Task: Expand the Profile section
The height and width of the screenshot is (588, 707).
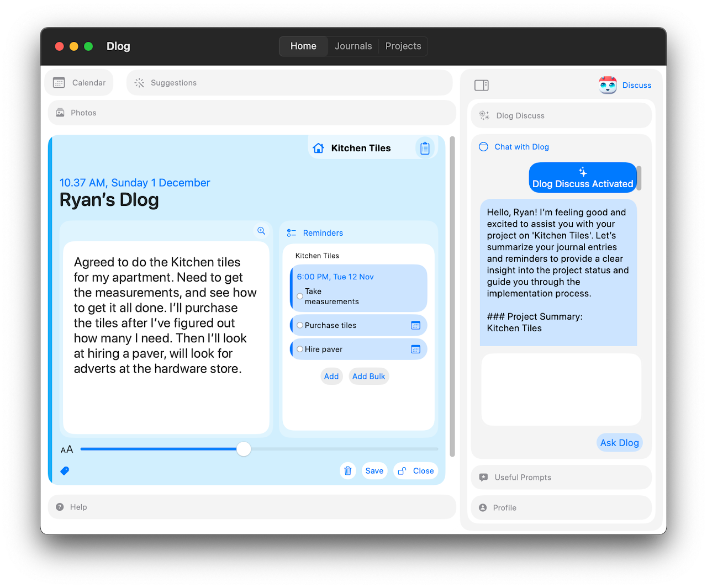Action: point(561,507)
